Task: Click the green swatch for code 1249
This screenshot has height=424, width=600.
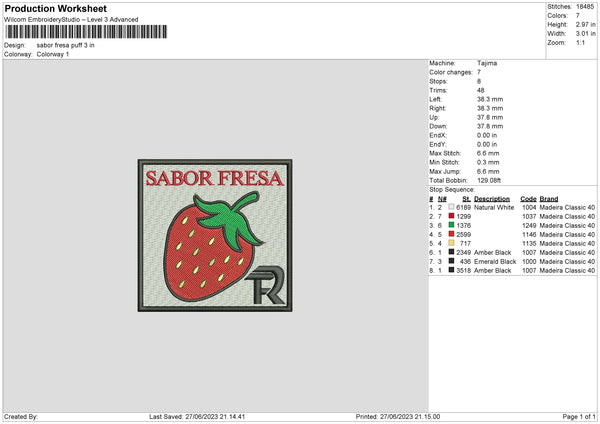Action: 451,225
